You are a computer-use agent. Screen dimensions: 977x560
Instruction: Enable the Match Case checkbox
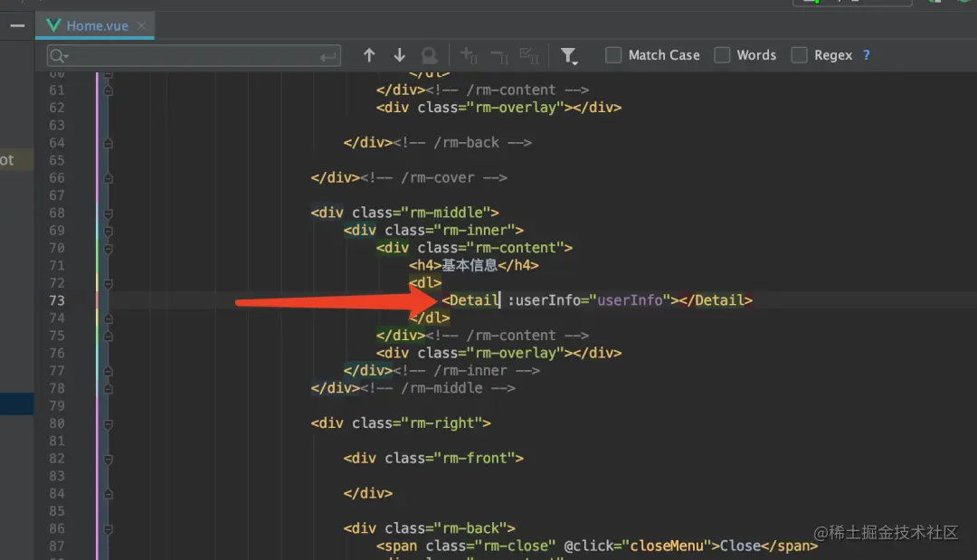pyautogui.click(x=613, y=55)
